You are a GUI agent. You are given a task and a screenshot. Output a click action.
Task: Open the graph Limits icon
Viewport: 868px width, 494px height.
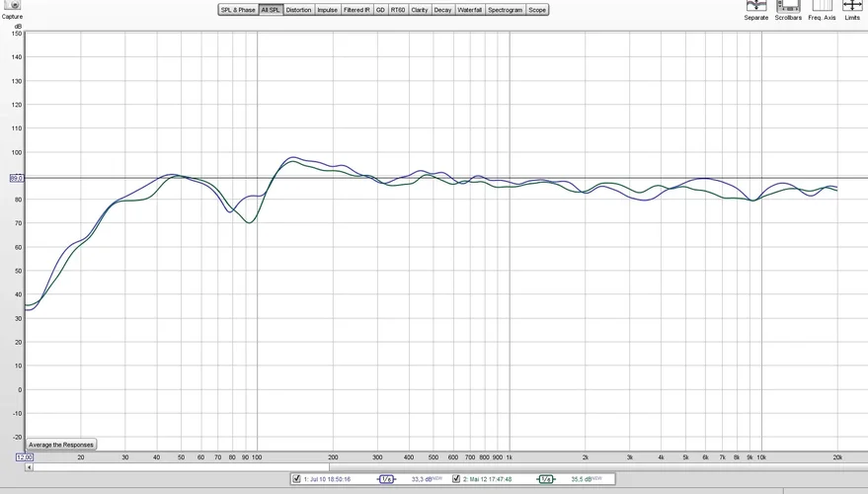point(852,6)
